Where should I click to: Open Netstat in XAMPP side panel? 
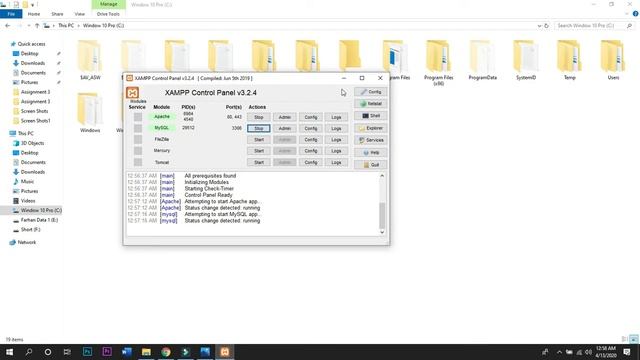[x=371, y=104]
